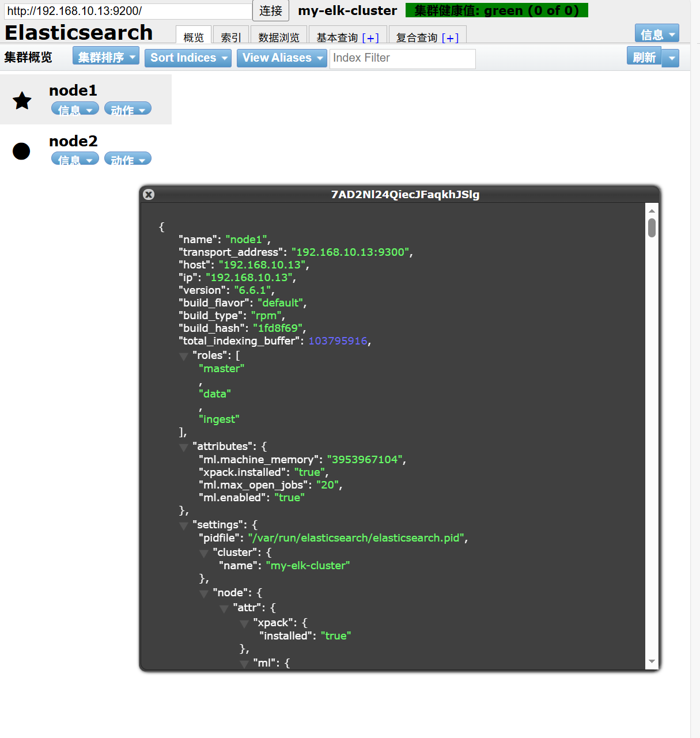The height and width of the screenshot is (738, 700).
Task: Click the "default" build flavor value
Action: (x=281, y=302)
